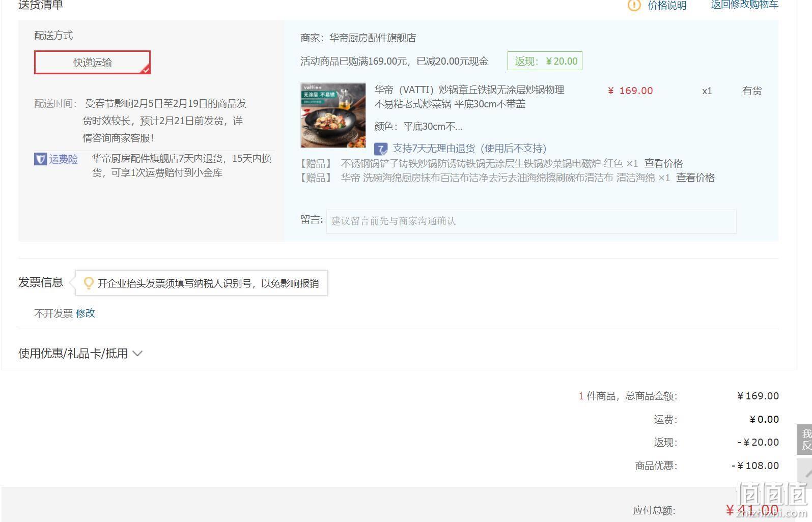
Task: Click the 发票信息 heading
Action: (41, 282)
